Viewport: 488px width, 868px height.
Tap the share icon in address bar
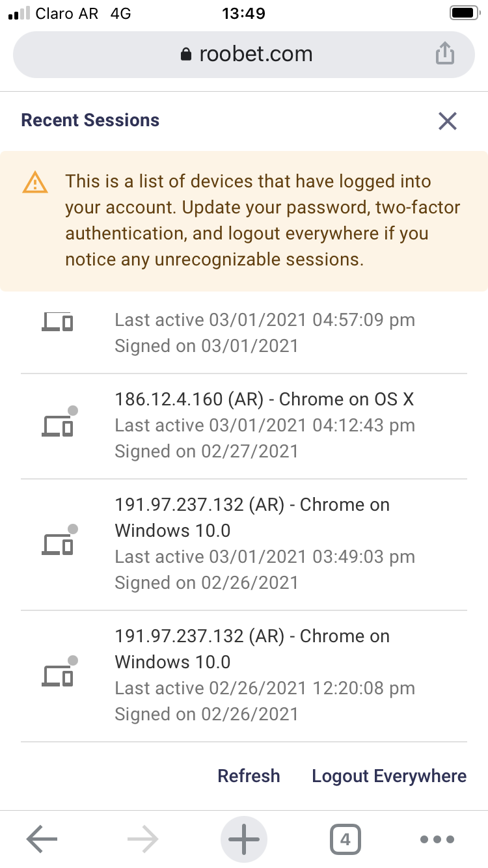(x=444, y=54)
